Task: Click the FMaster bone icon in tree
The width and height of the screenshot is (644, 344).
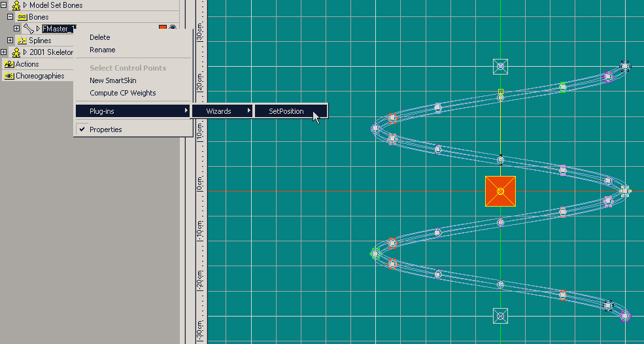Action: pos(28,29)
